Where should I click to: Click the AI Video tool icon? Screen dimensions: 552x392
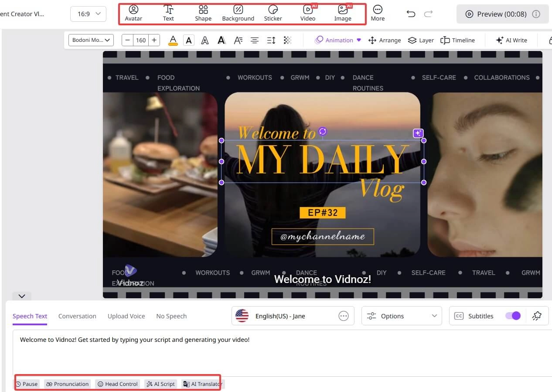(308, 13)
